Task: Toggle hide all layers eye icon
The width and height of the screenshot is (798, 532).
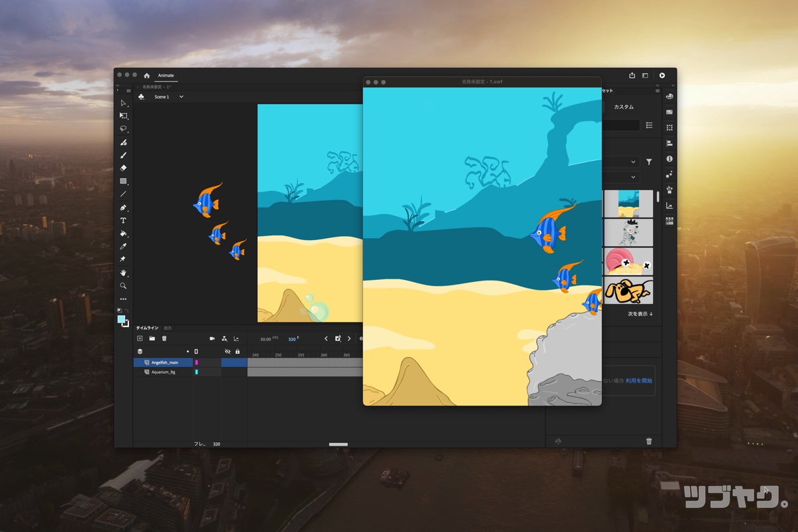Action: [x=227, y=351]
